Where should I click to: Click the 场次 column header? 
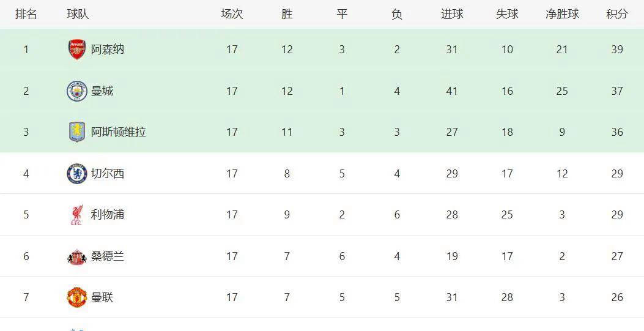pyautogui.click(x=232, y=14)
